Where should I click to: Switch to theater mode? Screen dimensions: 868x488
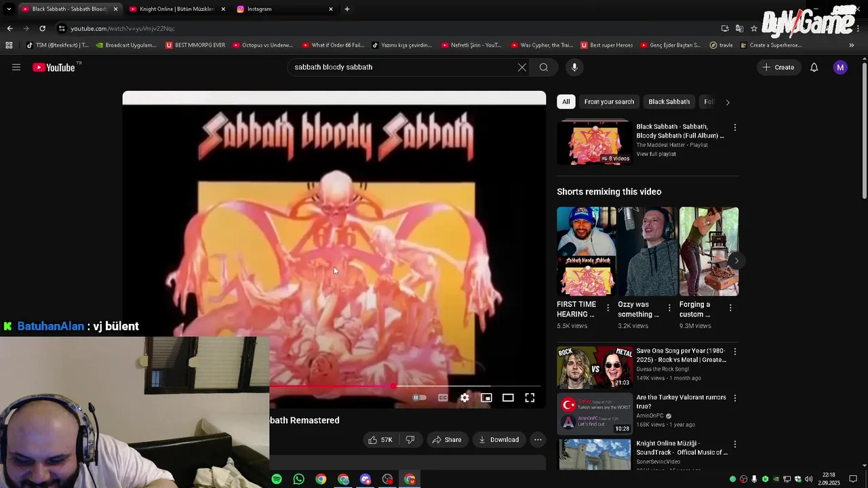tap(508, 398)
